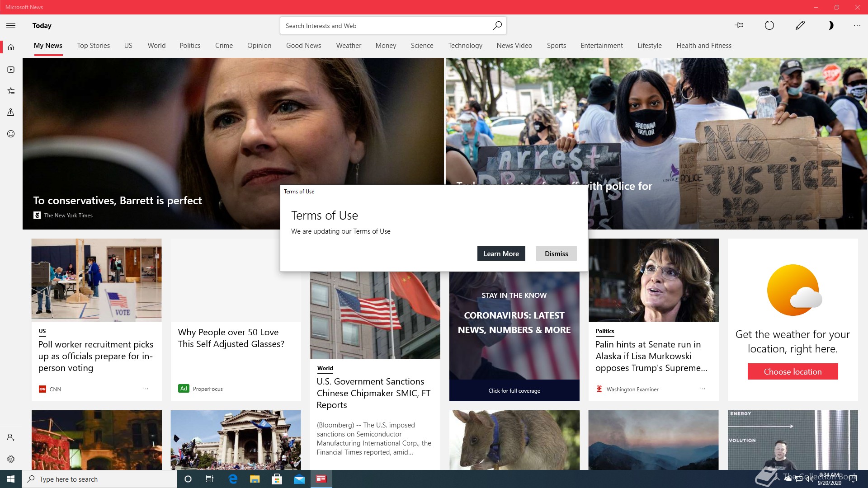Open the video section in sidebar

point(11,70)
